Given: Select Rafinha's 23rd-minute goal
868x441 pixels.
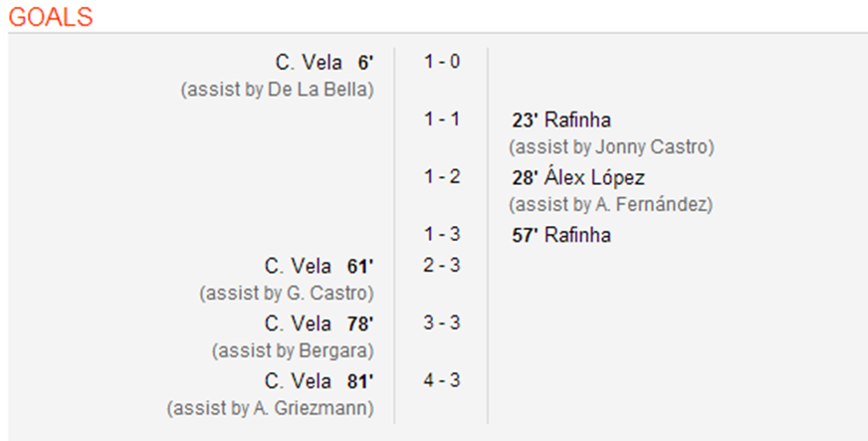Looking at the screenshot, I should (561, 120).
